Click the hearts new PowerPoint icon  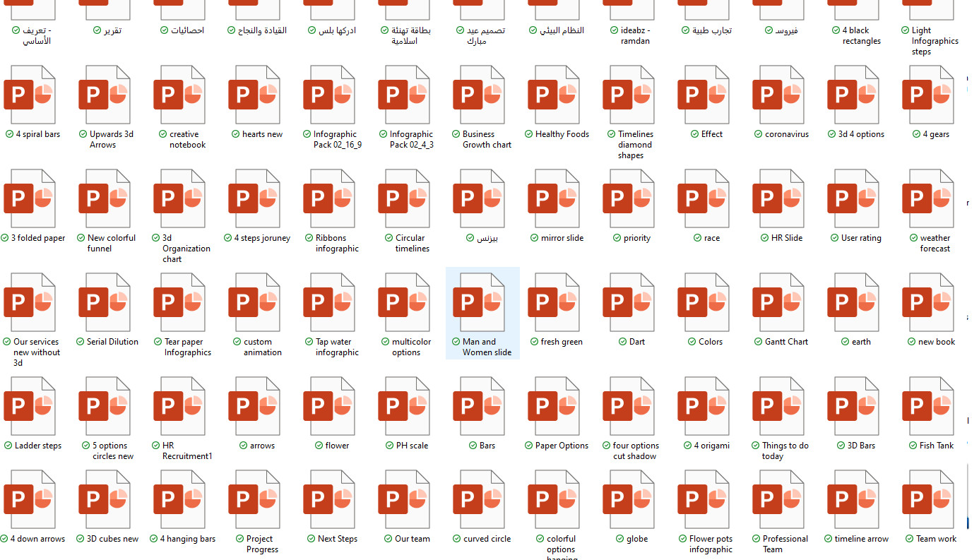(x=254, y=95)
